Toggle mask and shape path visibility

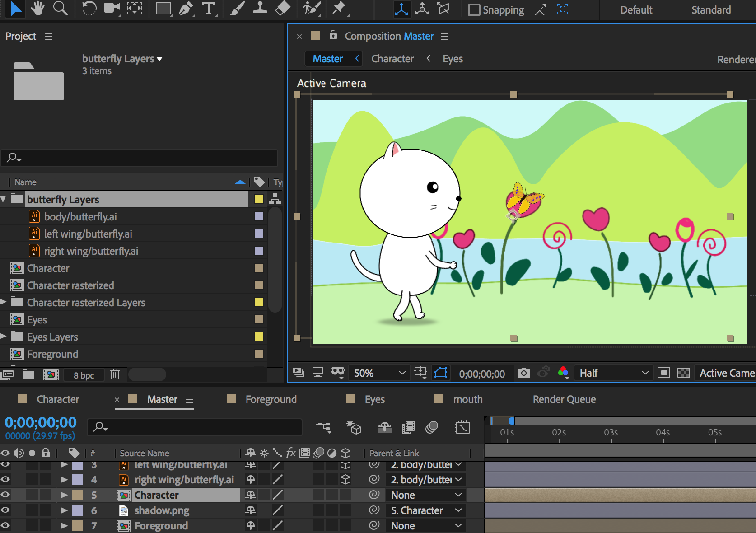(x=441, y=373)
